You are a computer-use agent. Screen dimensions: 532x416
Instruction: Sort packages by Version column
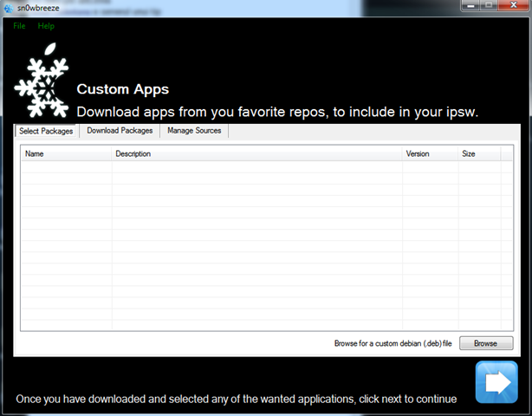click(431, 153)
